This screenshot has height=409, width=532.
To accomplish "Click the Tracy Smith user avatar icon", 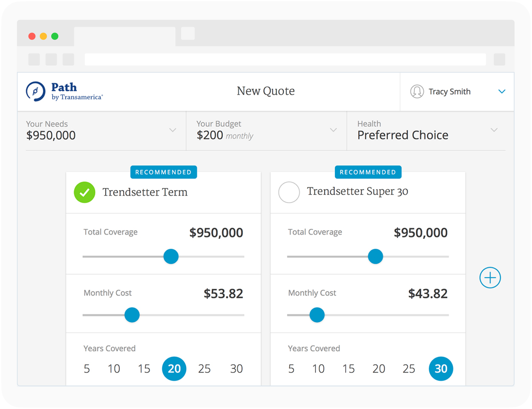I will 417,92.
